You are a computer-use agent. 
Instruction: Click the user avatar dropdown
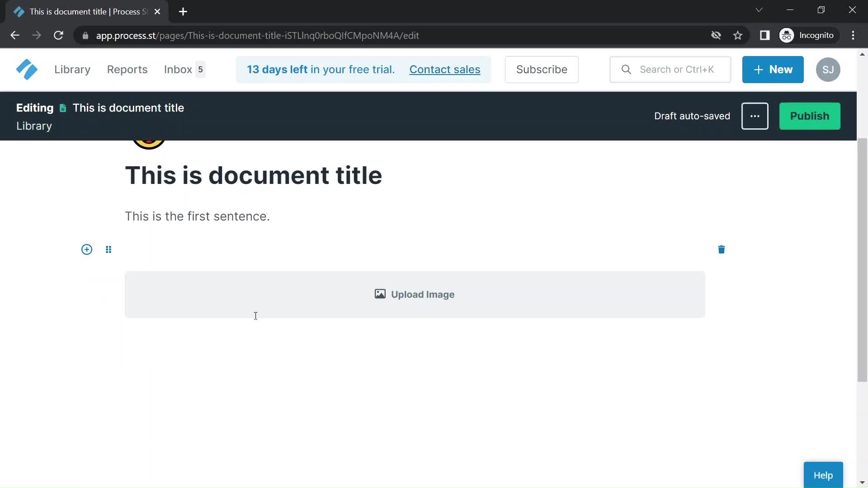tap(829, 69)
